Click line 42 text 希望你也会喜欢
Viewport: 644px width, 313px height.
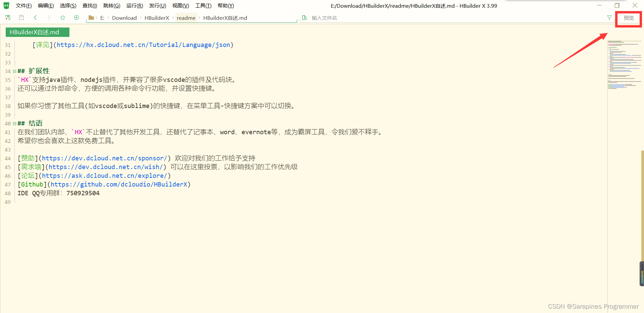(66, 141)
